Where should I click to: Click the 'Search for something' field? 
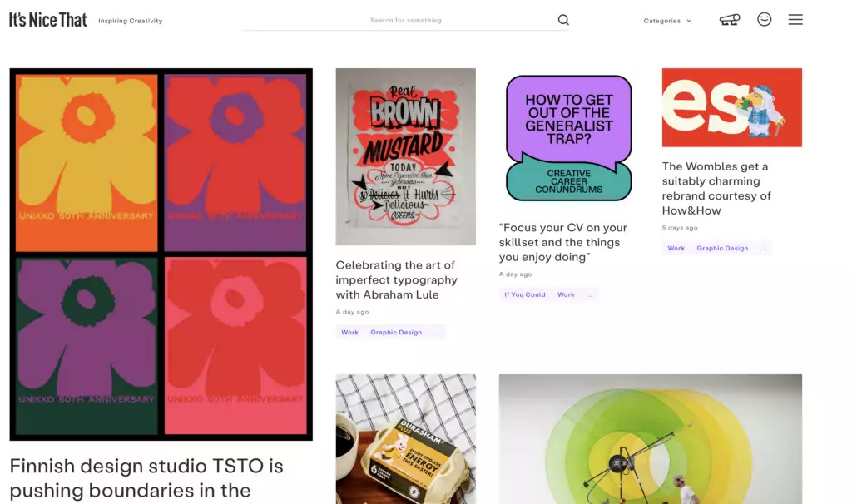[x=406, y=21]
